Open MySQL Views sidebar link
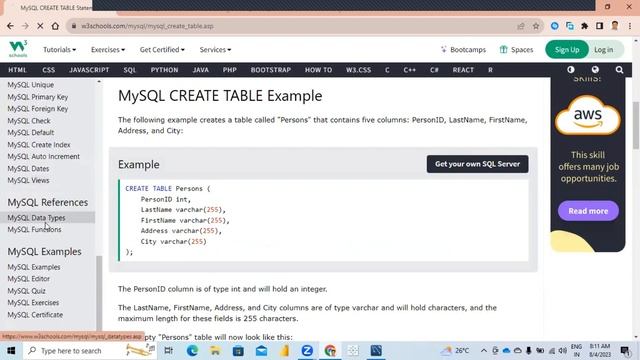Viewport: 640px width, 360px height. coord(28,180)
